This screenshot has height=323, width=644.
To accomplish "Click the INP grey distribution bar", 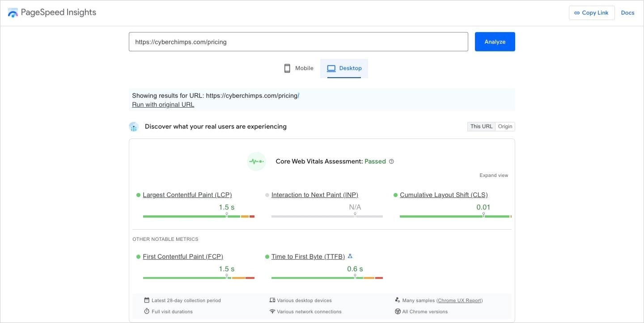I will [x=327, y=217].
